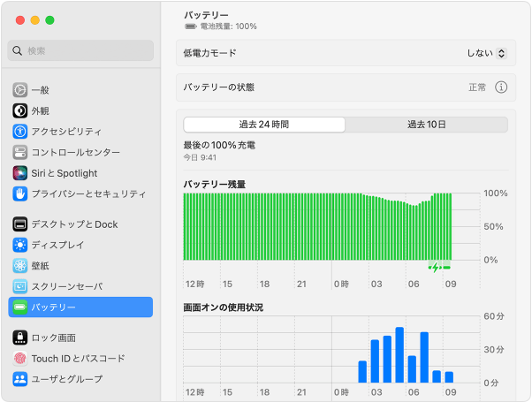Open スクリーンセーバ icon

20,286
